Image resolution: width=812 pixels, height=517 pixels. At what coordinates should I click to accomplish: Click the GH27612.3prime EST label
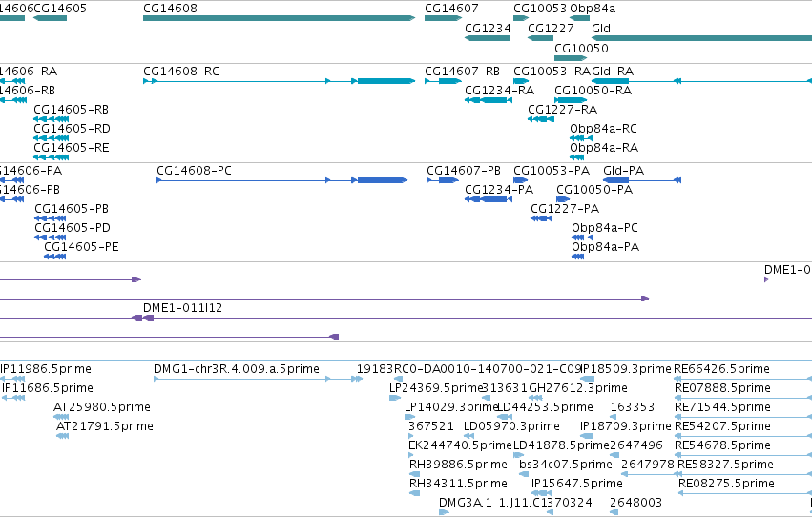[578, 388]
